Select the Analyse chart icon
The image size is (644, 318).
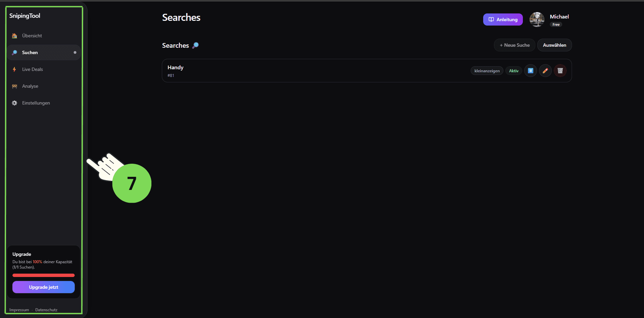click(x=14, y=86)
